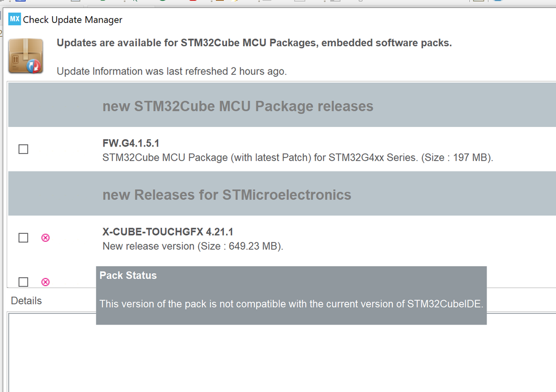Click the New release version 649.23 MB text
This screenshot has width=556, height=392.
pos(193,246)
